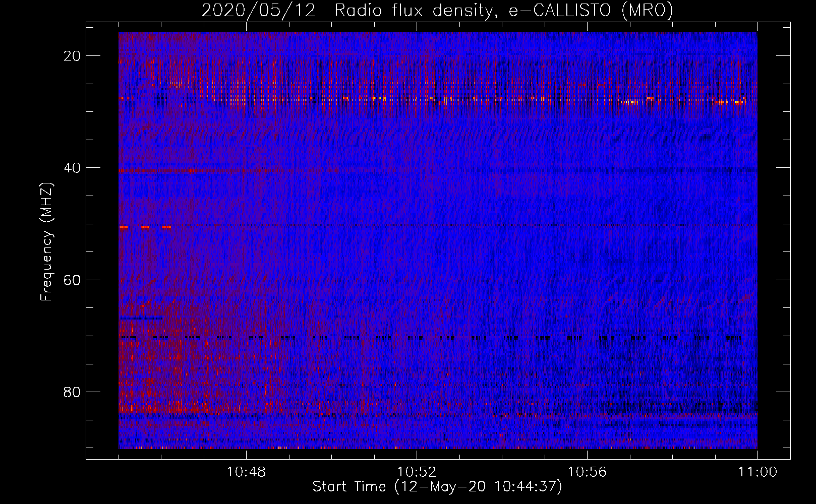Click the 10:48 time tick label
Screen dimensions: 816x504
[x=246, y=472]
